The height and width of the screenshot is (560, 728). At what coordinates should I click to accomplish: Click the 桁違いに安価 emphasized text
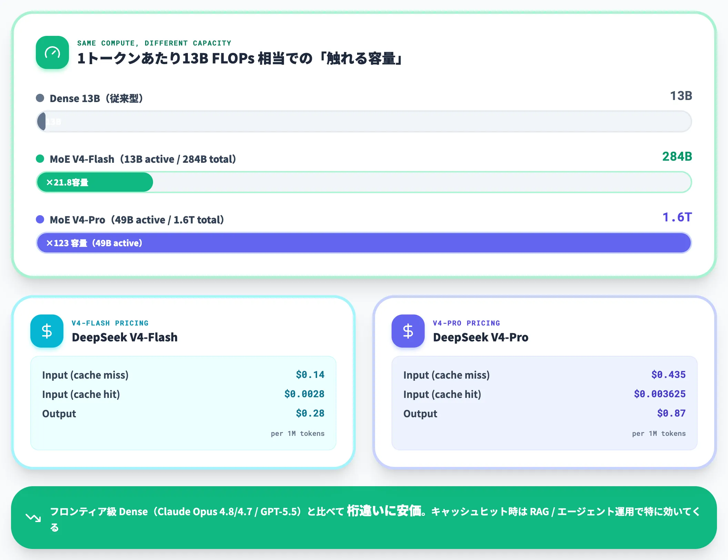[384, 511]
